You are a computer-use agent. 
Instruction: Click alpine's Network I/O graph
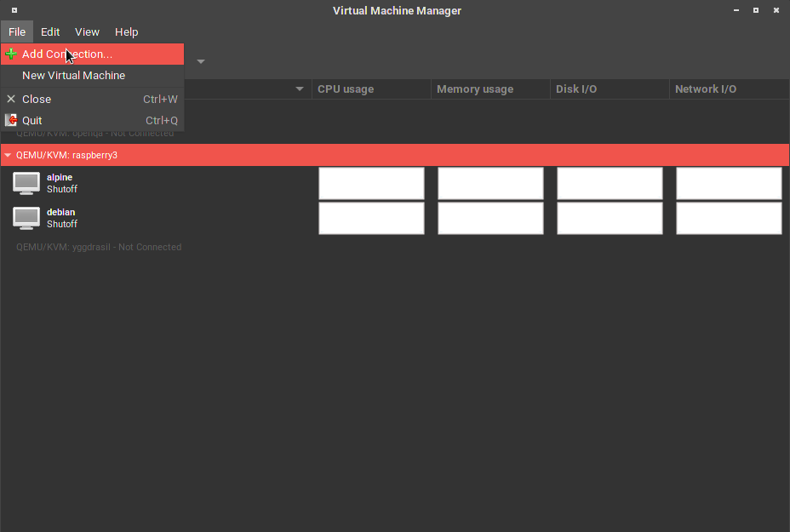point(729,183)
